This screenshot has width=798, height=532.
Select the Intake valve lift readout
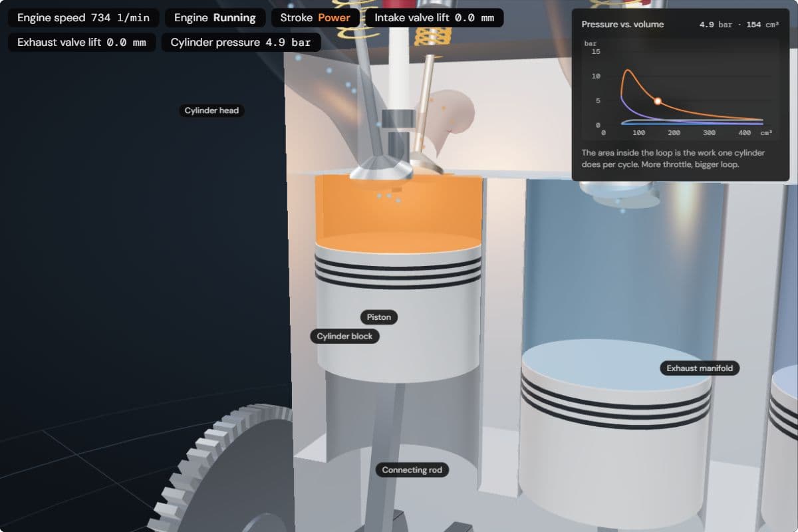click(434, 18)
